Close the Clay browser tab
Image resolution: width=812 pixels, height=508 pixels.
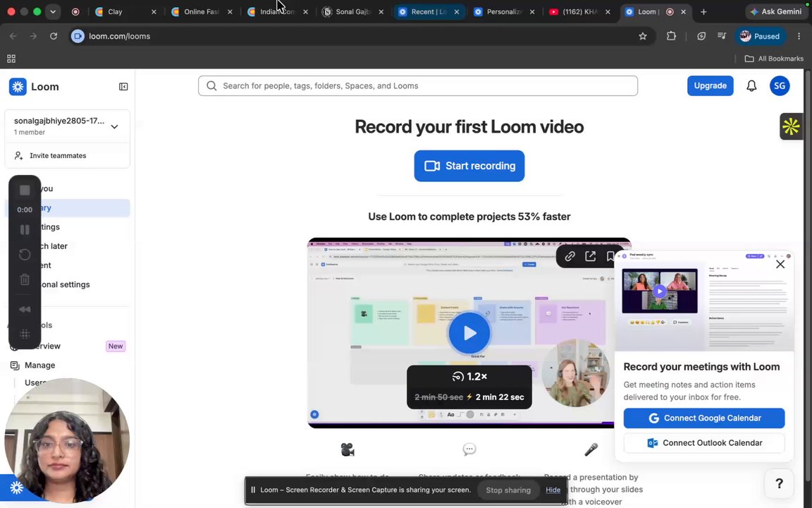click(x=153, y=11)
